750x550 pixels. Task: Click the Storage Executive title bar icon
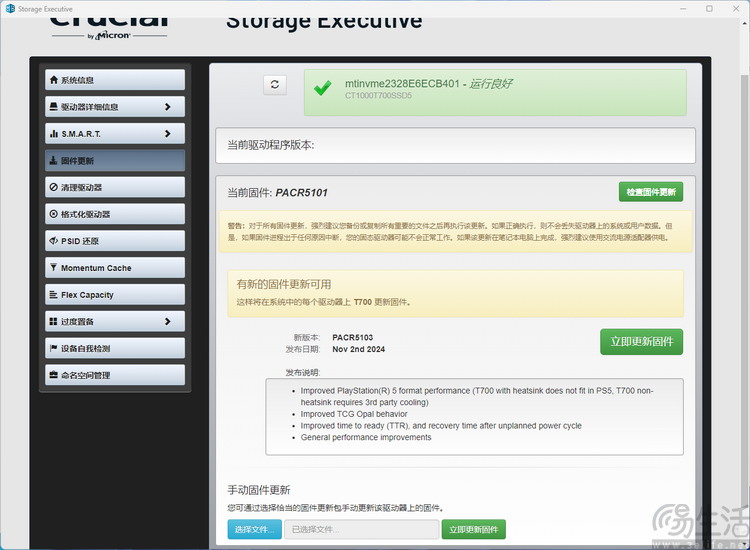pyautogui.click(x=10, y=9)
